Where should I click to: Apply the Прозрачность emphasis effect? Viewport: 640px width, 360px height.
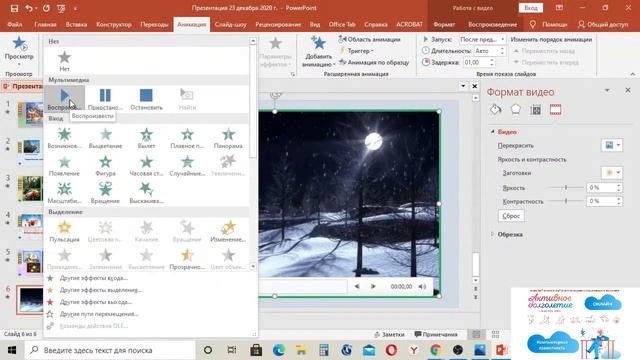pos(187,259)
